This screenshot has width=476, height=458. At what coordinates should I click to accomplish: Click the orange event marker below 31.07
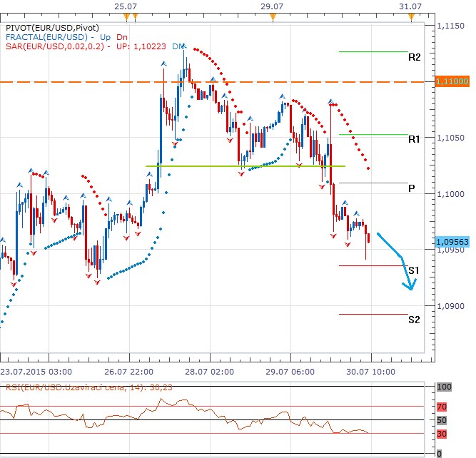coord(411,17)
